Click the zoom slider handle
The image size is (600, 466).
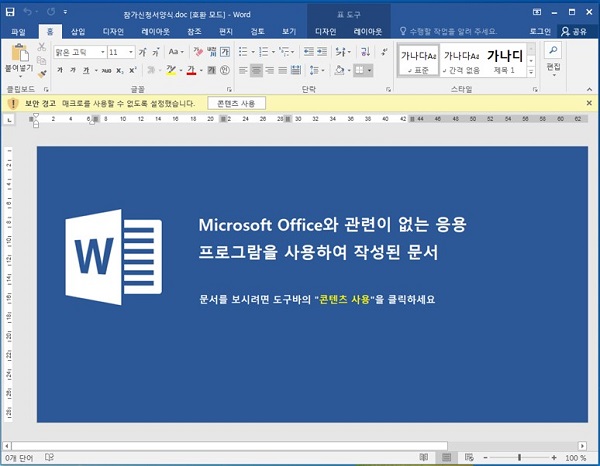click(519, 458)
